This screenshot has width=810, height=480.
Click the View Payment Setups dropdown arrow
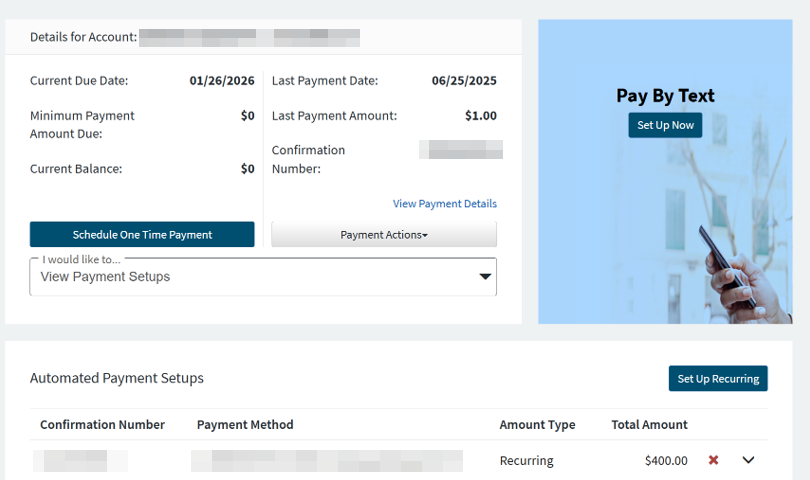tap(485, 277)
